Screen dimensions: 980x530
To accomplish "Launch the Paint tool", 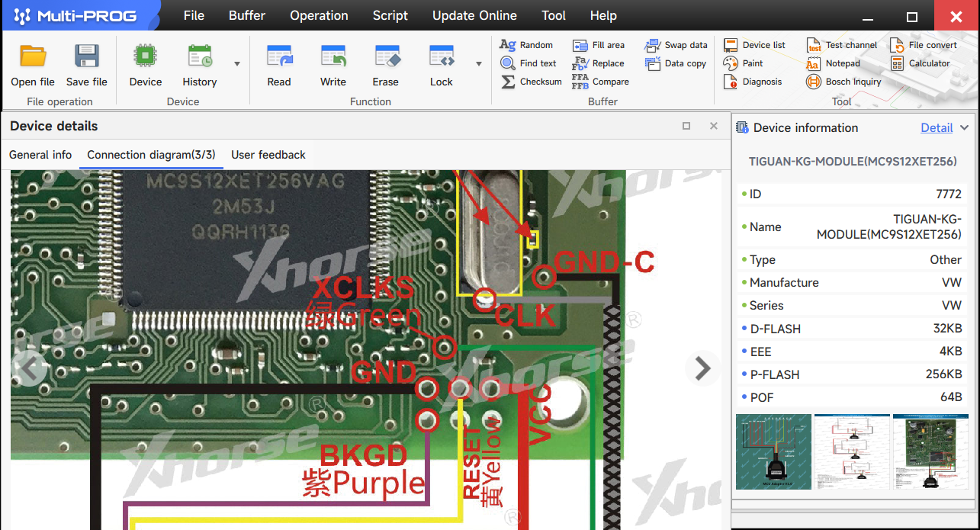I will [744, 63].
